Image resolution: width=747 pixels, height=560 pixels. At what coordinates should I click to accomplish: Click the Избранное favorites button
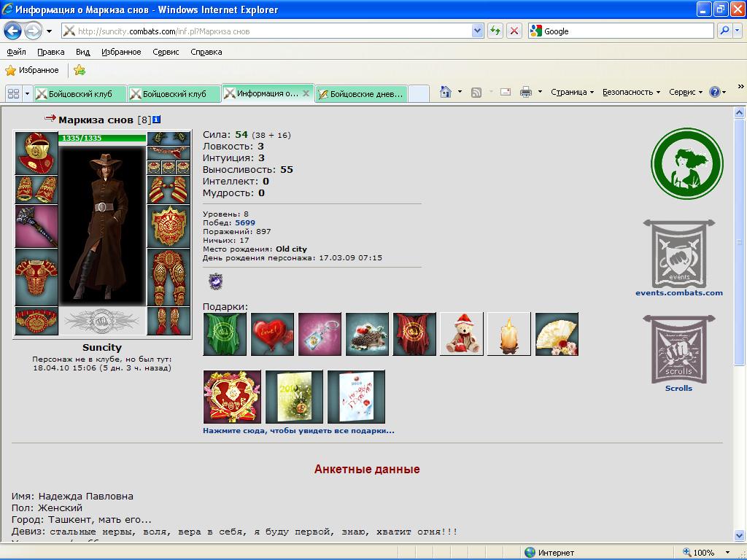[x=32, y=71]
